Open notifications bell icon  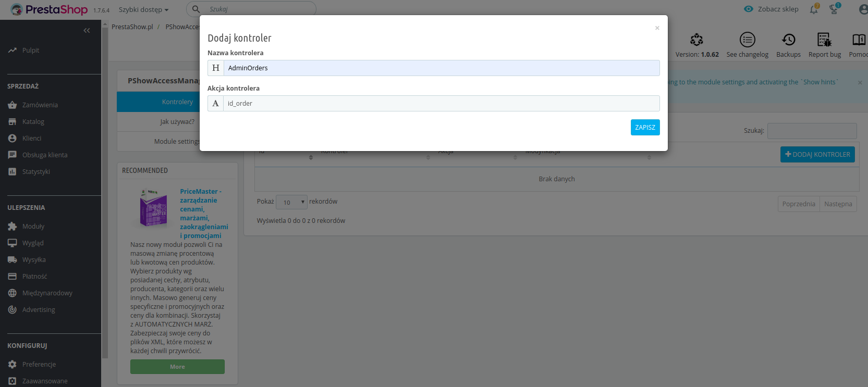click(814, 9)
